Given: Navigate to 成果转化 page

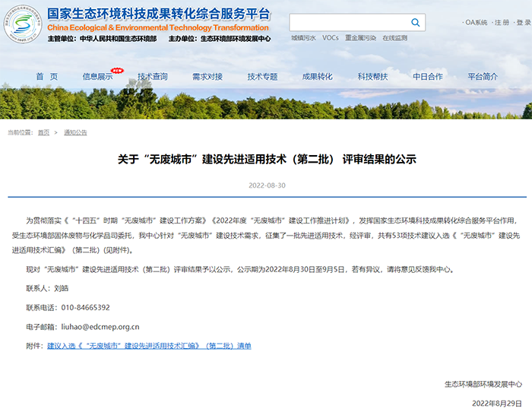Looking at the screenshot, I should pos(318,77).
